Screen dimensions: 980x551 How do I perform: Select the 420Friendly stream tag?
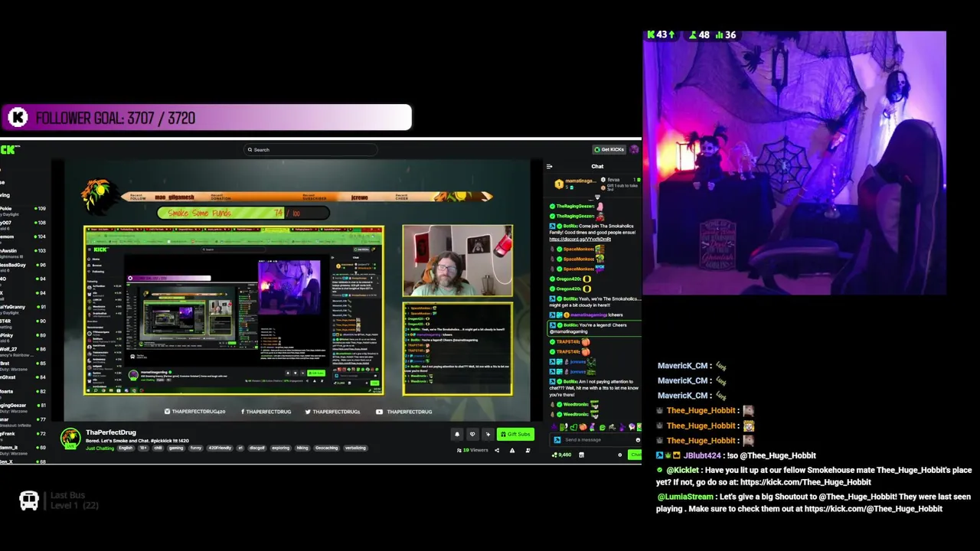(x=220, y=448)
